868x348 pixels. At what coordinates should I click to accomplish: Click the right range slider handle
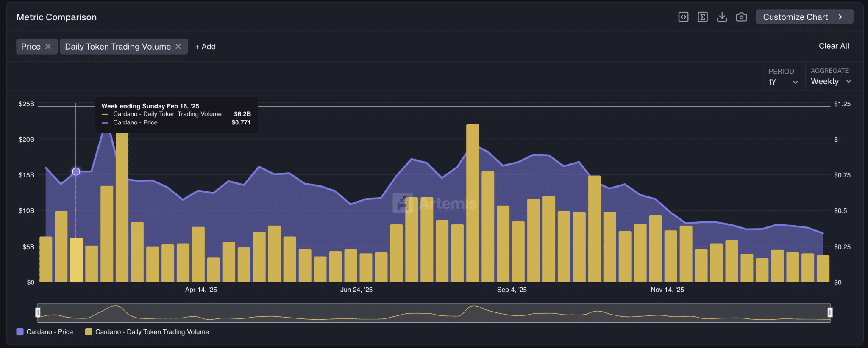(830, 312)
